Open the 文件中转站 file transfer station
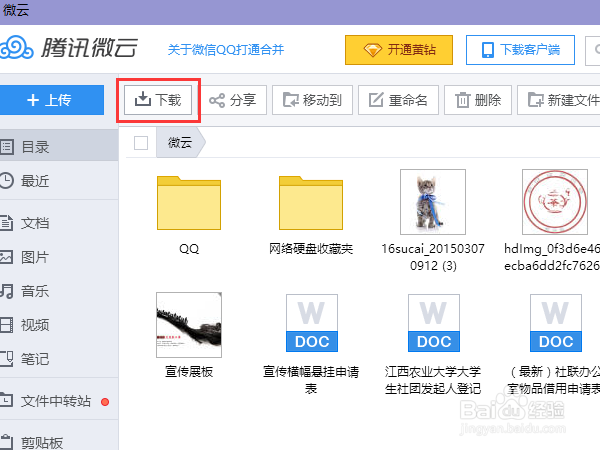Viewport: 600px width, 450px height. click(59, 401)
